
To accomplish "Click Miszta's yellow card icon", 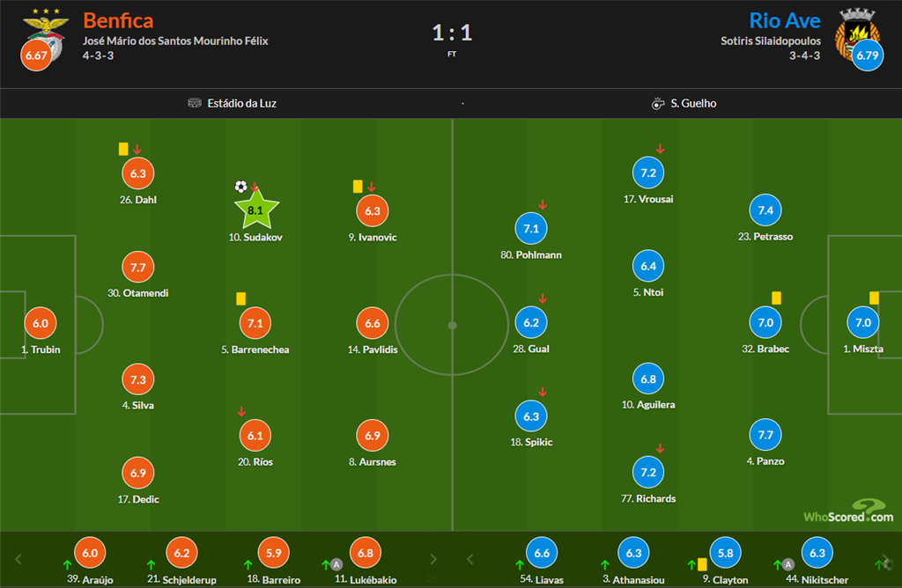I will [x=874, y=298].
